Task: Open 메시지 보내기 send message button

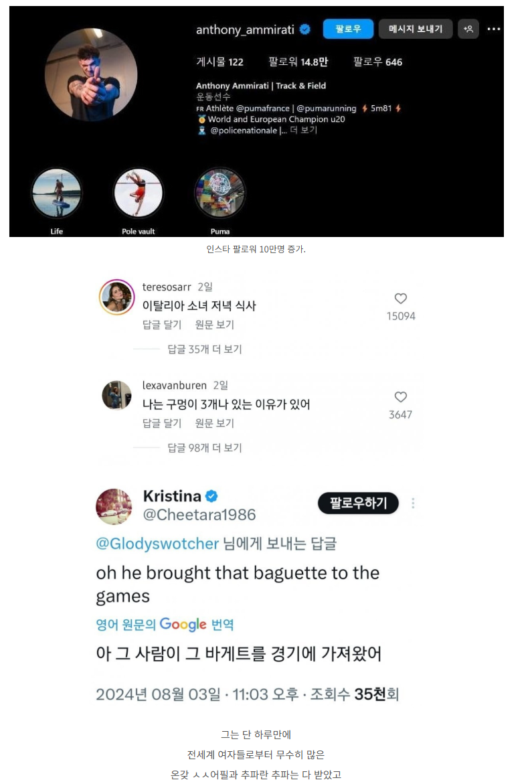Action: 416,29
